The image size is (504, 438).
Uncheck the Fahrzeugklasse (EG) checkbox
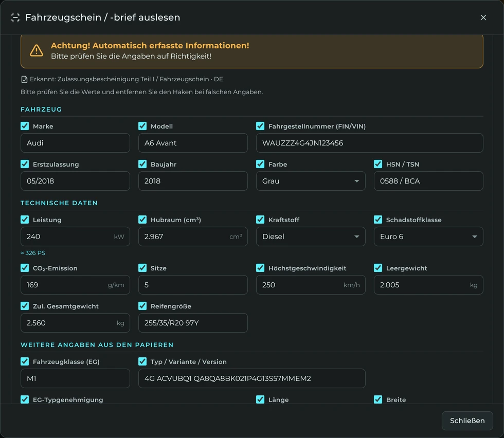pyautogui.click(x=25, y=361)
